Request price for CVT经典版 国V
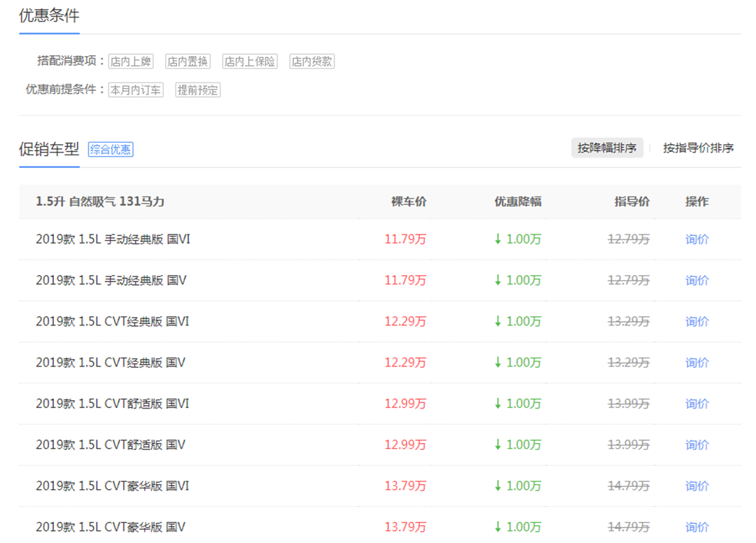This screenshot has height=543, width=756. pos(696,363)
